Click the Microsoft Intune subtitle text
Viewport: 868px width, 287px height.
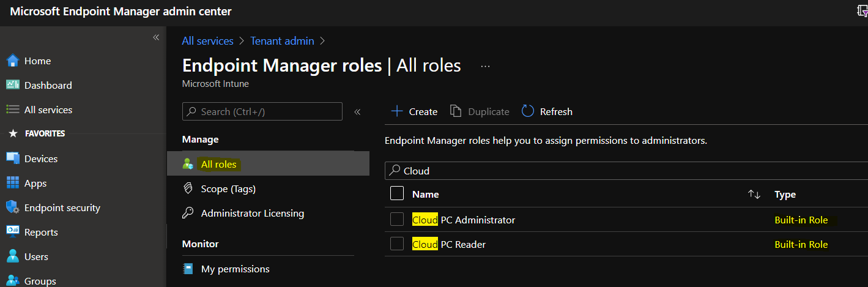point(215,83)
